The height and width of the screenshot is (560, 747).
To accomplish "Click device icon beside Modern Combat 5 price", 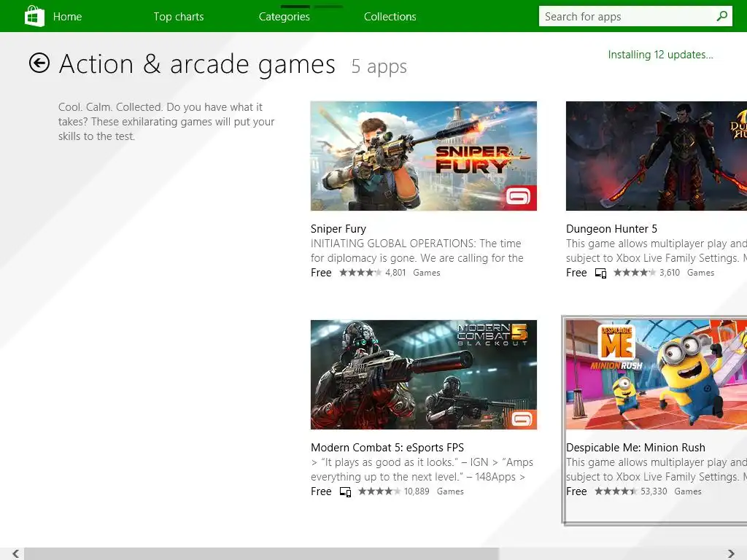I will tap(345, 491).
